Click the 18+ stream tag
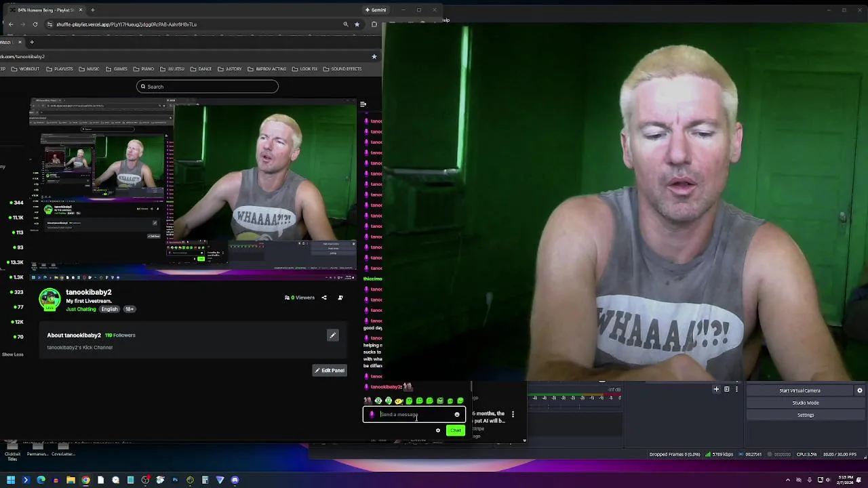Viewport: 868px width, 488px height. click(x=129, y=309)
